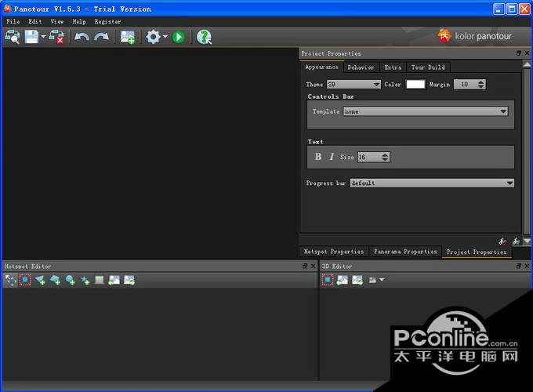Open the Register menu

pos(107,21)
